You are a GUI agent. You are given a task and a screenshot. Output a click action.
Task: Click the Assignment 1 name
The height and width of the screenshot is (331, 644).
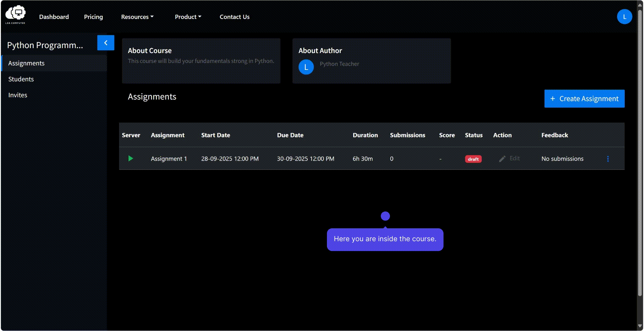[x=169, y=159]
